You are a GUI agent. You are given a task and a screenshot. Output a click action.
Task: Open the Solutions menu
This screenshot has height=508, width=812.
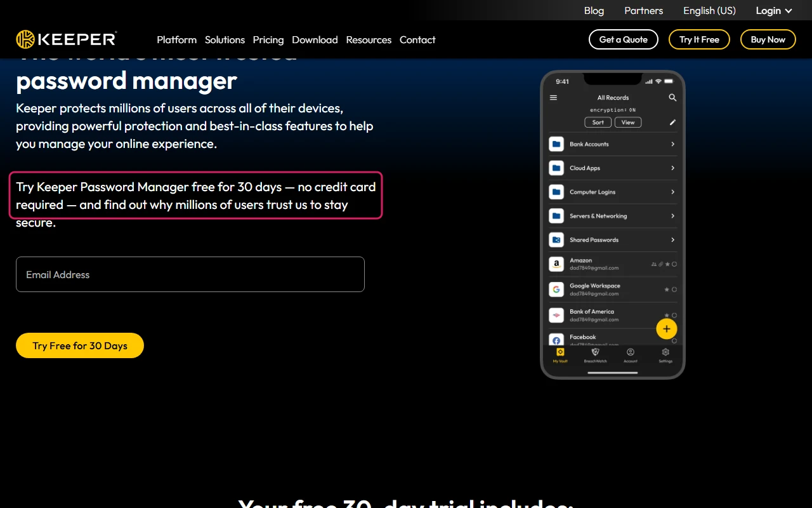click(x=225, y=39)
